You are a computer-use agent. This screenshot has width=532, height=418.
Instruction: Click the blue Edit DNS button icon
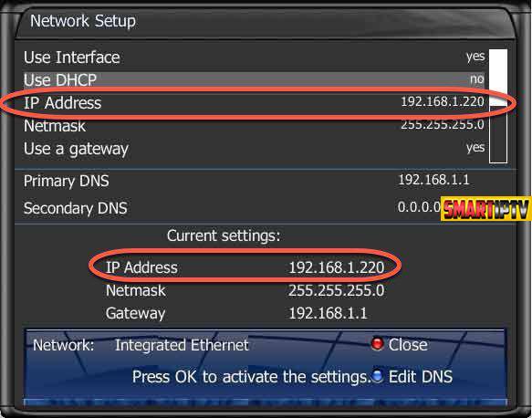coord(377,376)
